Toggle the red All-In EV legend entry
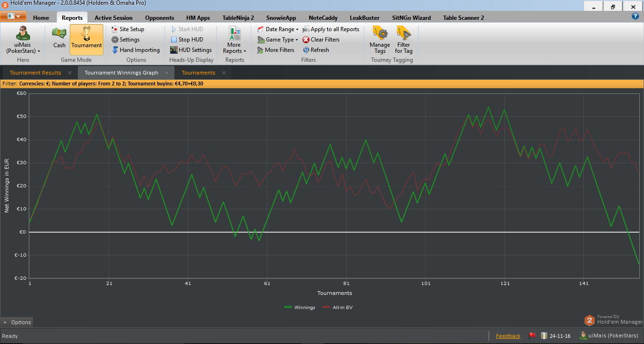This screenshot has height=344, width=644. click(x=337, y=307)
